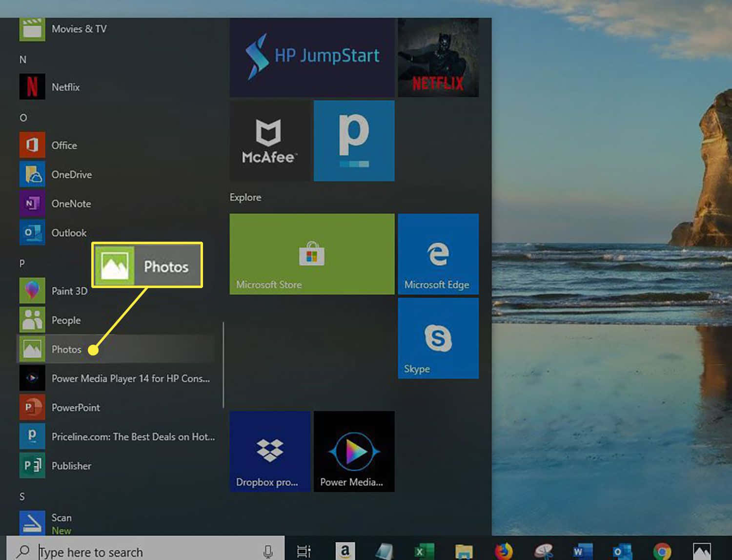Launch the Microsoft Edge tile
Viewport: 732px width, 560px height.
pos(438,254)
